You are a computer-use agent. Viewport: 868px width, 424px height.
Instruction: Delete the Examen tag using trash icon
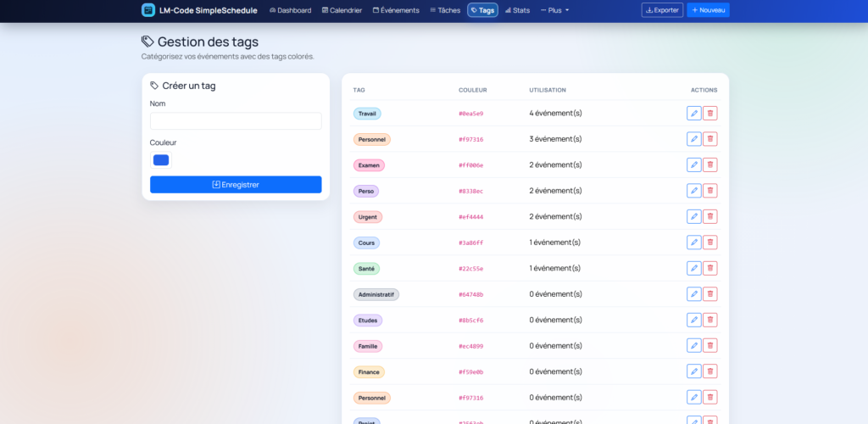[709, 165]
